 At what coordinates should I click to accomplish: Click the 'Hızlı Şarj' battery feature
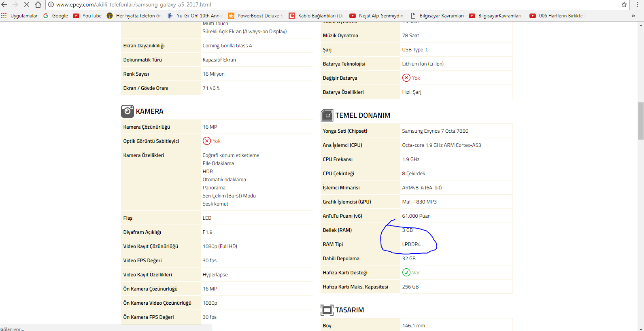[x=412, y=92]
